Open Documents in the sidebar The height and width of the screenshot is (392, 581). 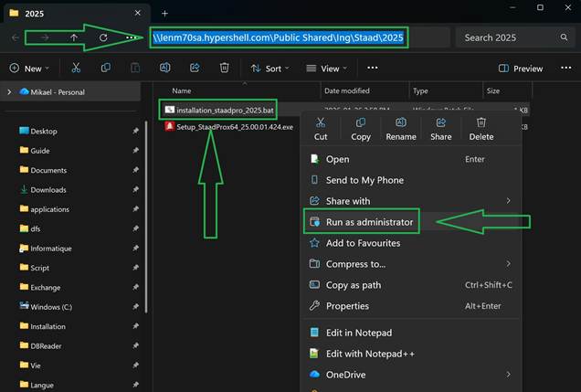48,170
